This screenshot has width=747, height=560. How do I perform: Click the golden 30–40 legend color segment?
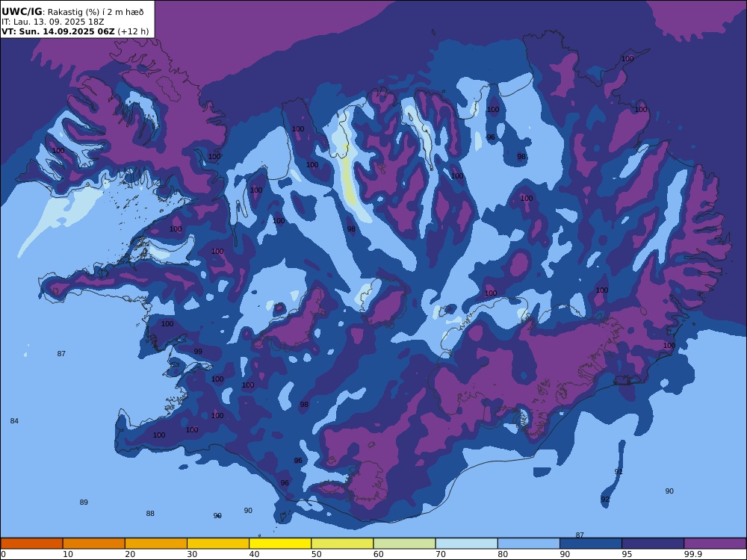pos(218,544)
